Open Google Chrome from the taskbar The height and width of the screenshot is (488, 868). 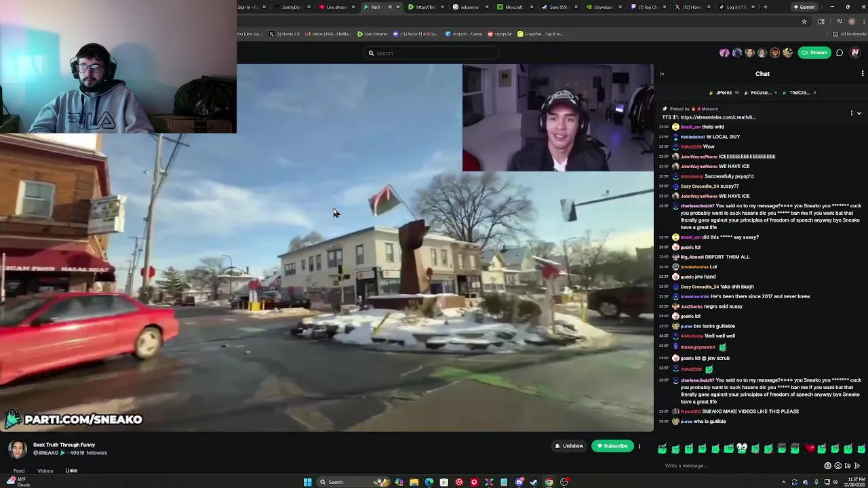[549, 482]
